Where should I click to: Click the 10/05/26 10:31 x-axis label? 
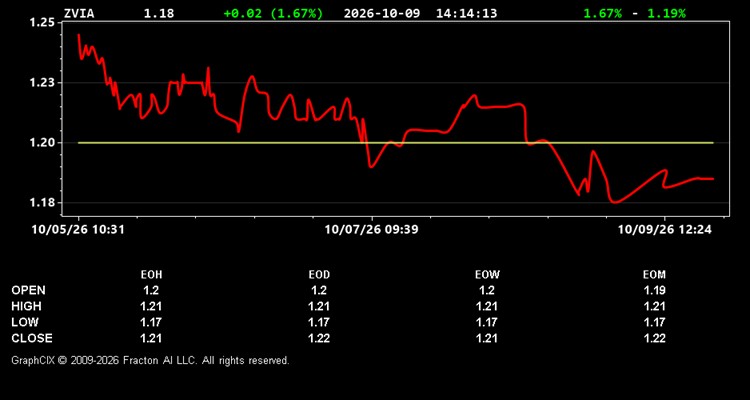[x=78, y=230]
